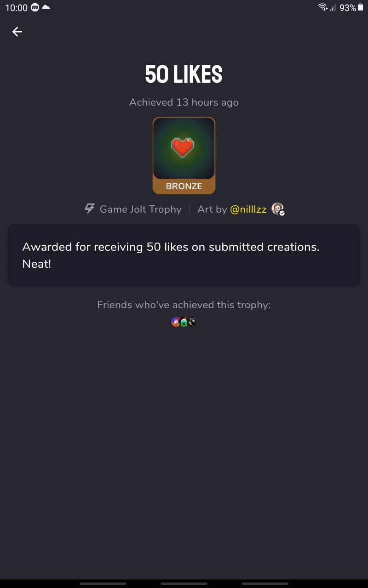
Task: Tap the BRONZE tier label
Action: pos(184,186)
